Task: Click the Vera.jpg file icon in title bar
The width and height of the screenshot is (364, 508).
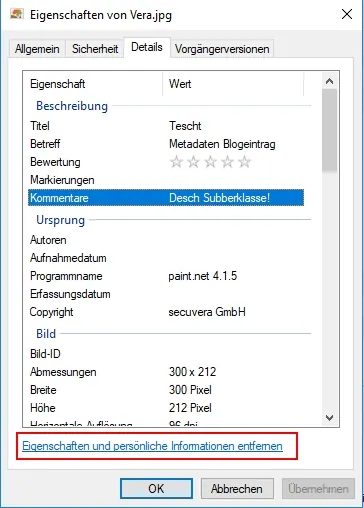Action: point(17,14)
